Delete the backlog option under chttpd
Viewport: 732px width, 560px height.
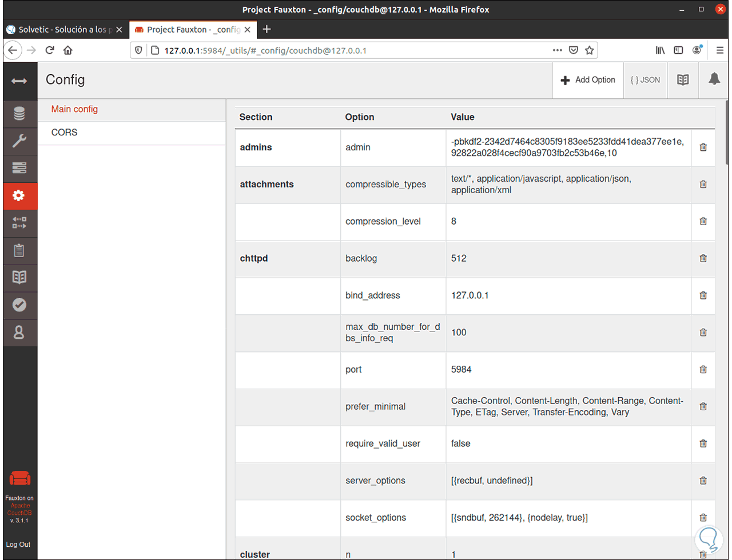tap(703, 258)
